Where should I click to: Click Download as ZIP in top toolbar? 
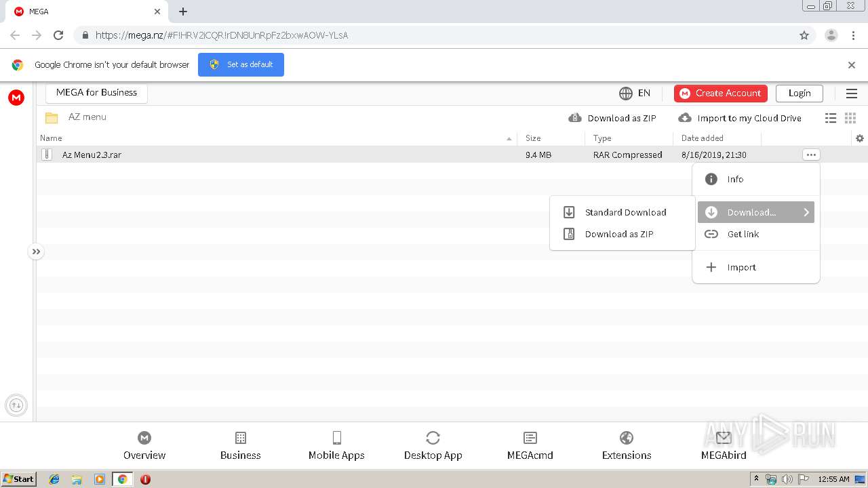[x=612, y=118]
